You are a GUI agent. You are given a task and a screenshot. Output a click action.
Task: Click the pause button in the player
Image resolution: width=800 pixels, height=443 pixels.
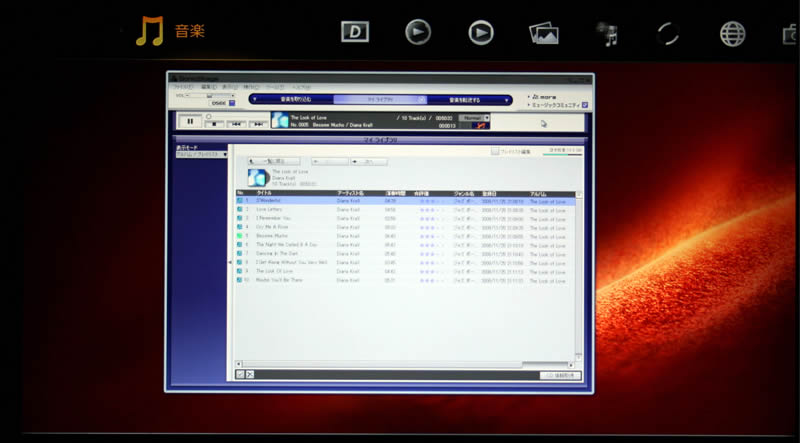click(189, 122)
